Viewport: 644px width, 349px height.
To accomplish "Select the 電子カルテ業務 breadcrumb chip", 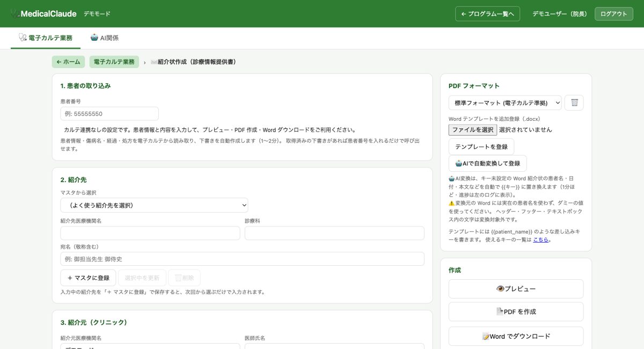I will (x=114, y=62).
